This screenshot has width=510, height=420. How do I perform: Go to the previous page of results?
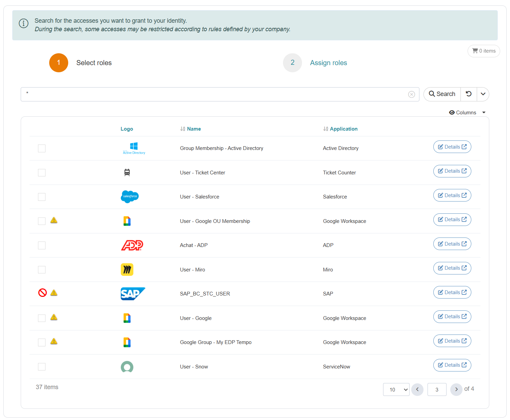pyautogui.click(x=417, y=389)
